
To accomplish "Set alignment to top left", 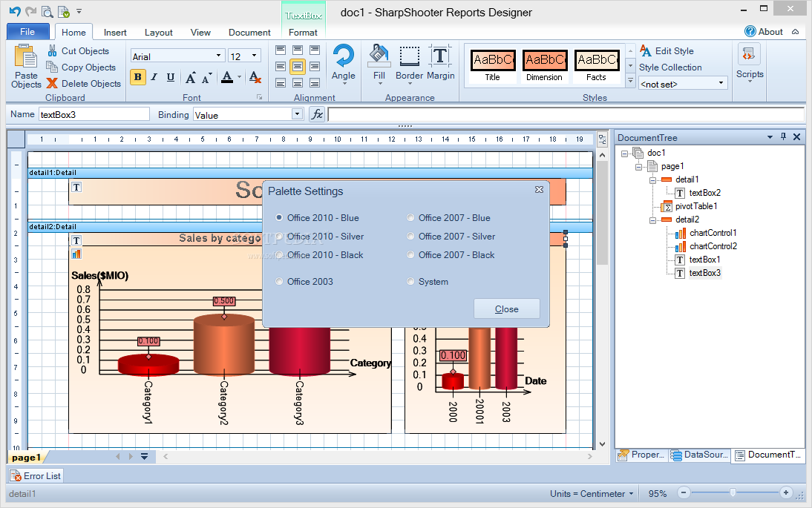I will coord(281,50).
